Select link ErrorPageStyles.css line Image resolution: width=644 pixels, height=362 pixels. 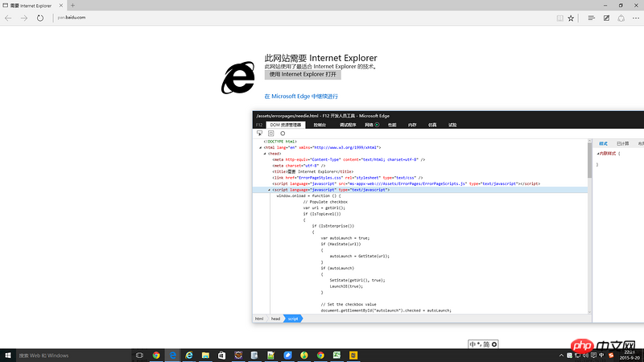coord(348,178)
